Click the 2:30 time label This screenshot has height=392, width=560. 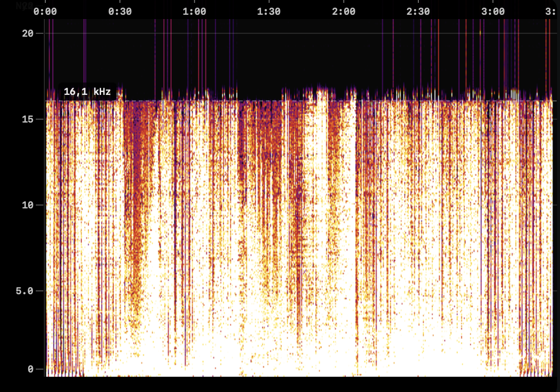click(419, 11)
